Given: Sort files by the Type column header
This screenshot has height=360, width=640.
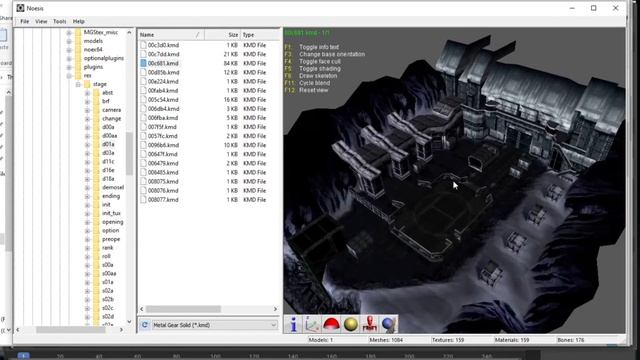Looking at the screenshot, I should [260, 35].
